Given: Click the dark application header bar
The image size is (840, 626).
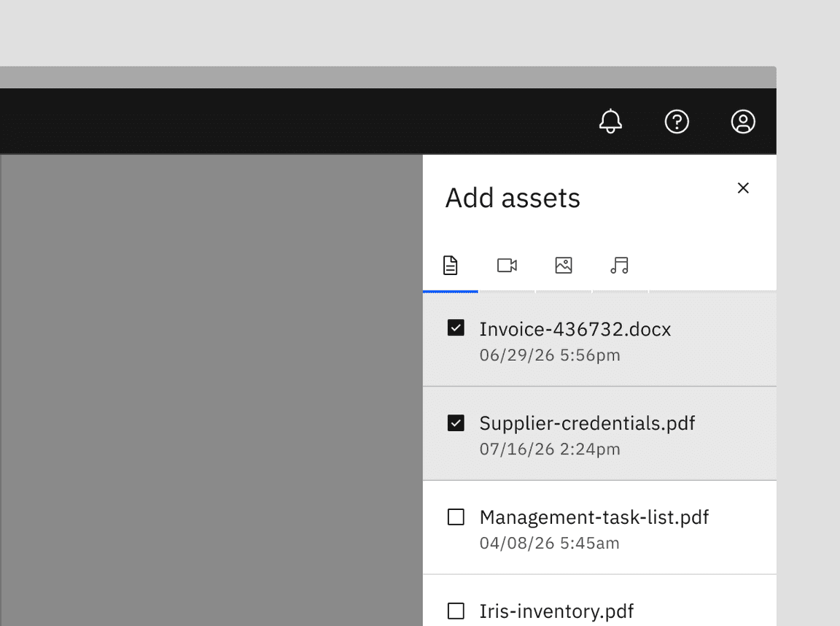Looking at the screenshot, I should [292, 121].
